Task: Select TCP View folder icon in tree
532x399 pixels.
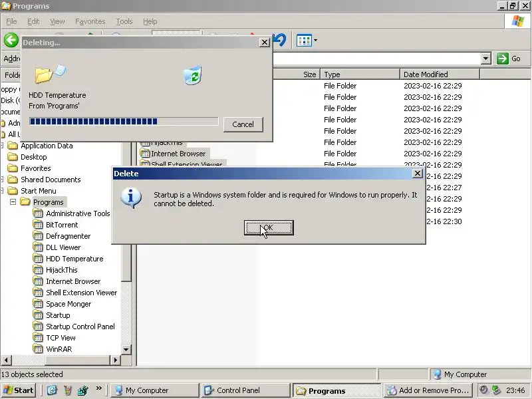Action: pos(38,338)
